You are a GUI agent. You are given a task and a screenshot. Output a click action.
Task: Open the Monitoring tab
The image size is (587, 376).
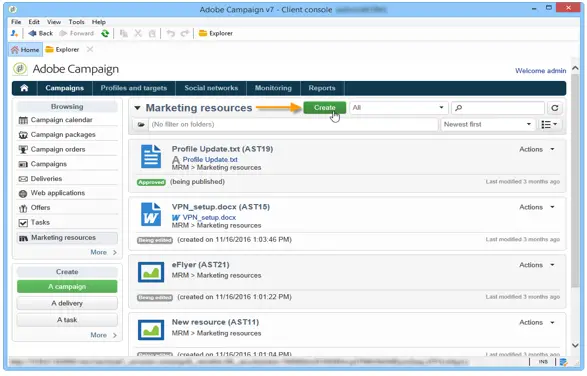point(273,88)
